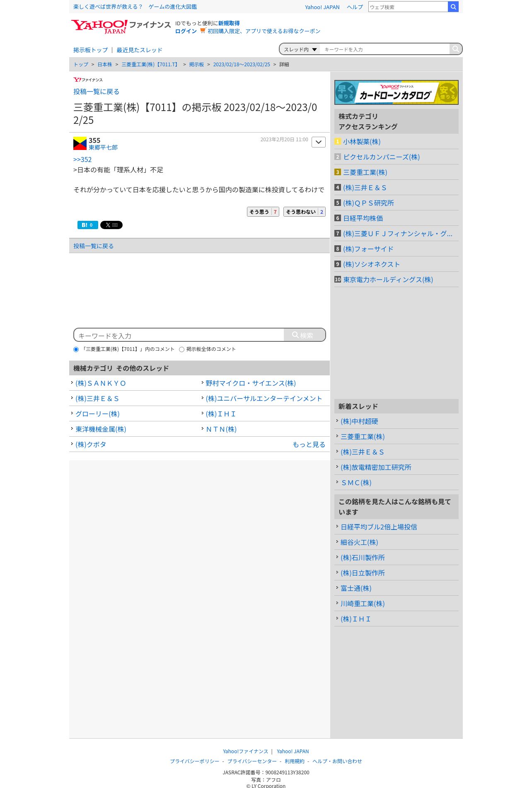Click the 2023/02/18〜2023/02/25 breadcrumb
This screenshot has width=532, height=788.
[242, 65]
